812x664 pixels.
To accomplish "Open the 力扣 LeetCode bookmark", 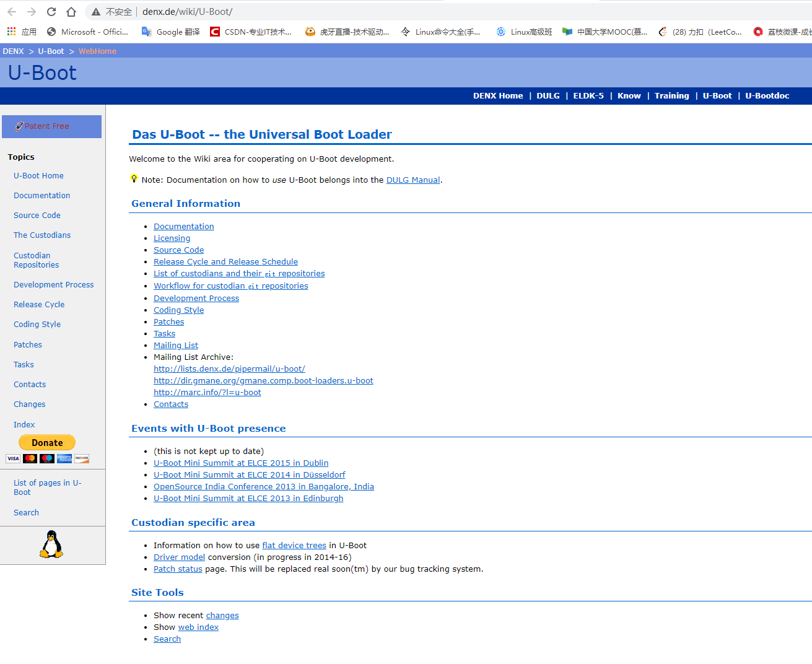I will coord(703,32).
